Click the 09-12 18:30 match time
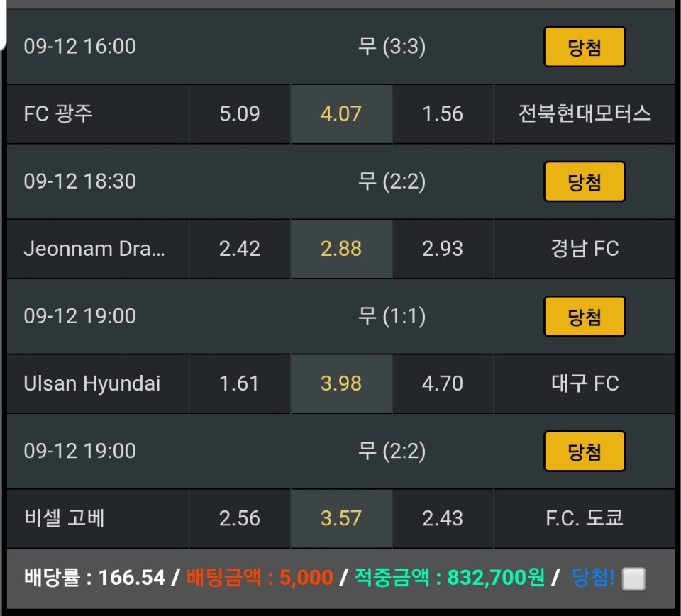The height and width of the screenshot is (616, 681). click(79, 181)
